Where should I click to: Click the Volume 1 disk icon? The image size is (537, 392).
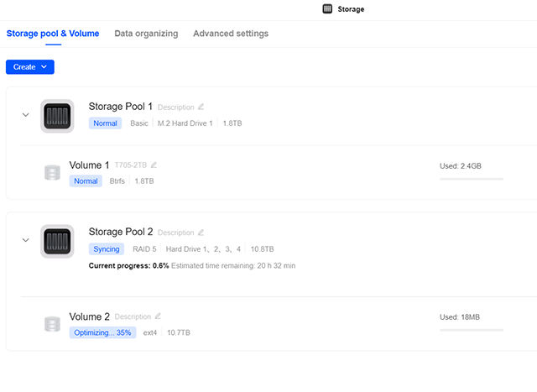(52, 173)
